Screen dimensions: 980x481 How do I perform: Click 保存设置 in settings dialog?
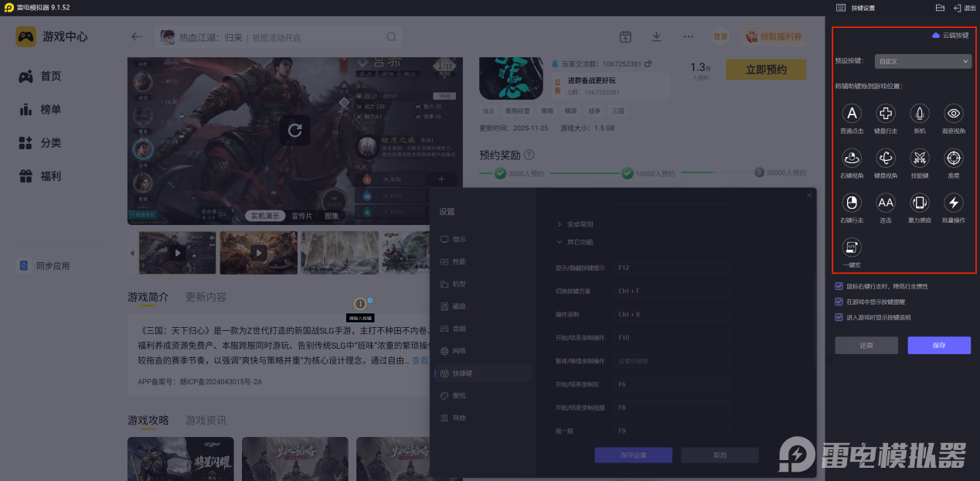[x=633, y=455]
